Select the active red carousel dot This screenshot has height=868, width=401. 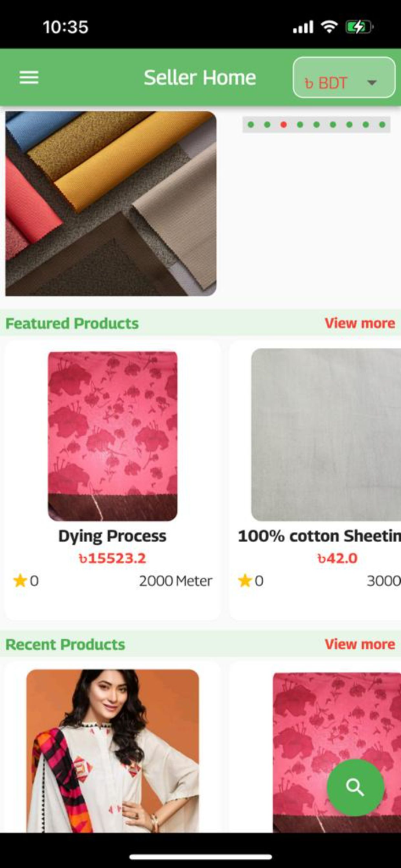pyautogui.click(x=284, y=124)
